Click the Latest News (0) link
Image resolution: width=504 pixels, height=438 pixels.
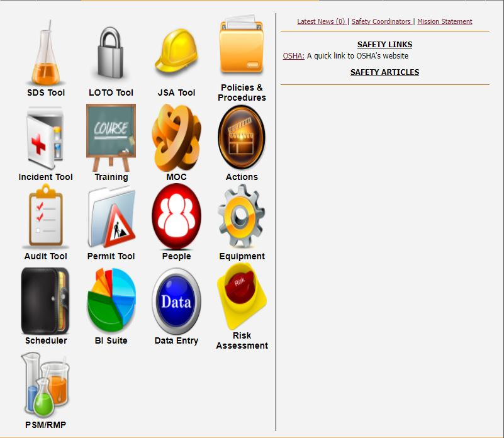pyautogui.click(x=321, y=21)
